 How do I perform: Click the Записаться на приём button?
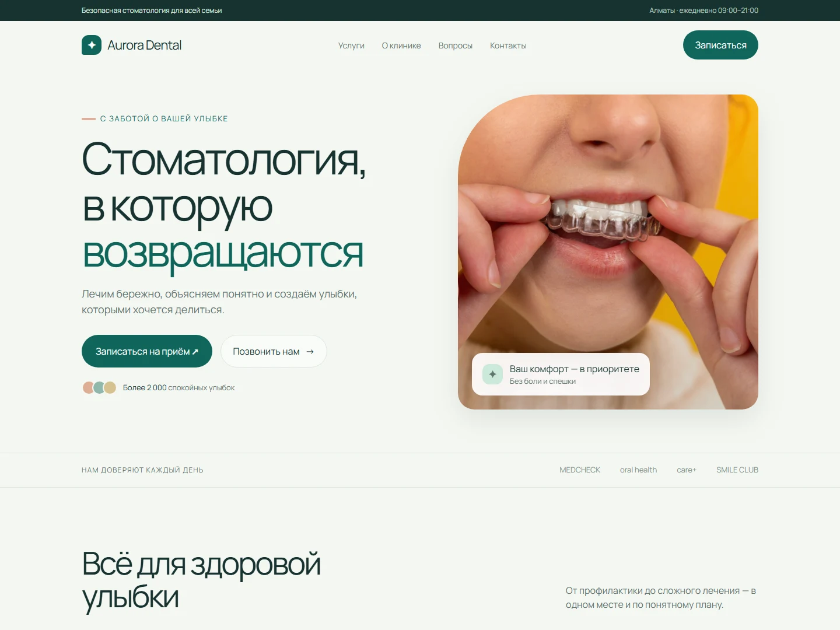[x=147, y=351]
